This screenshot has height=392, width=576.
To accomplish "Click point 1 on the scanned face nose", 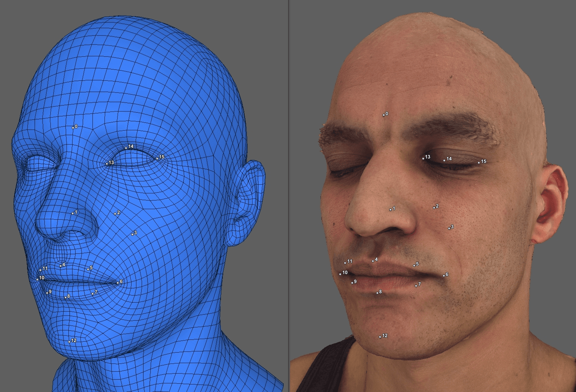I will [x=390, y=210].
